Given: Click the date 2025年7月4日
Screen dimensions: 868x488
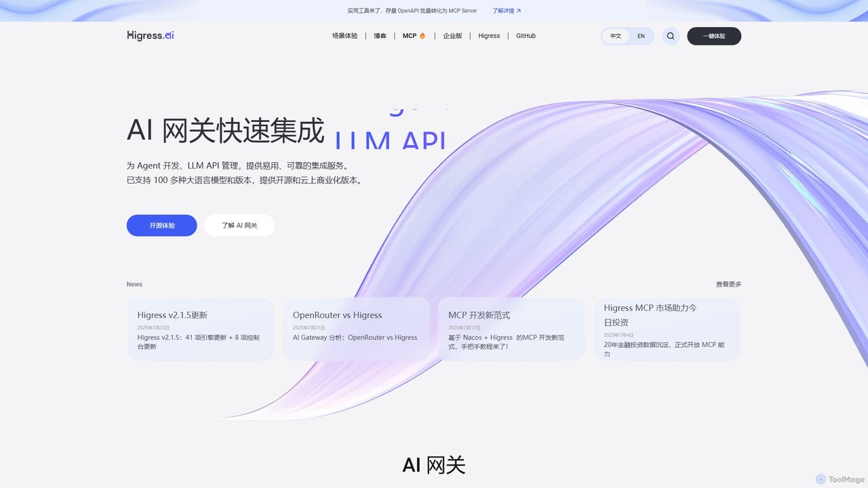Looking at the screenshot, I should click(x=618, y=335).
